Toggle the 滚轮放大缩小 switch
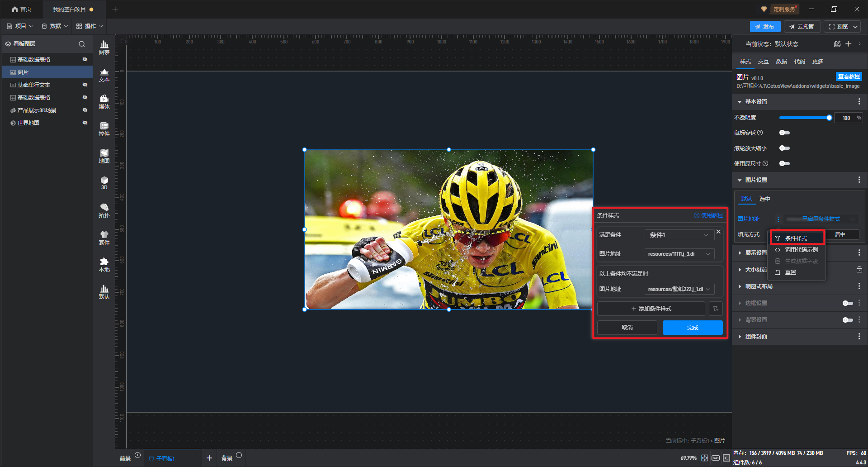Viewport: 868px width, 467px height. pos(784,148)
